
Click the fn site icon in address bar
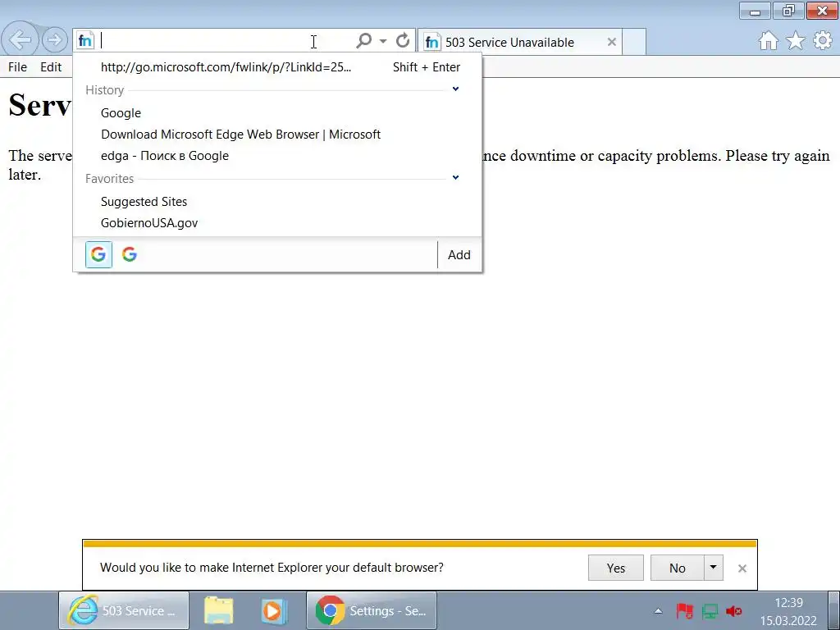pos(85,40)
